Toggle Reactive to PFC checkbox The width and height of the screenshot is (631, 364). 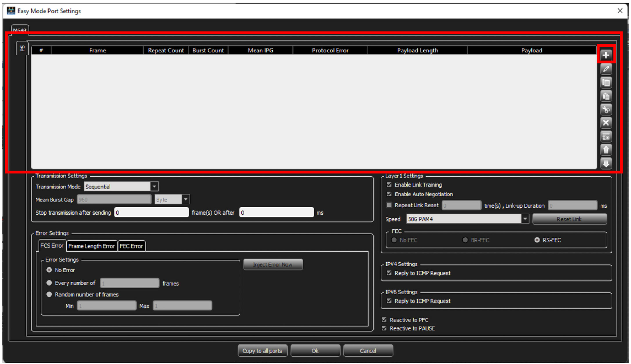click(384, 320)
